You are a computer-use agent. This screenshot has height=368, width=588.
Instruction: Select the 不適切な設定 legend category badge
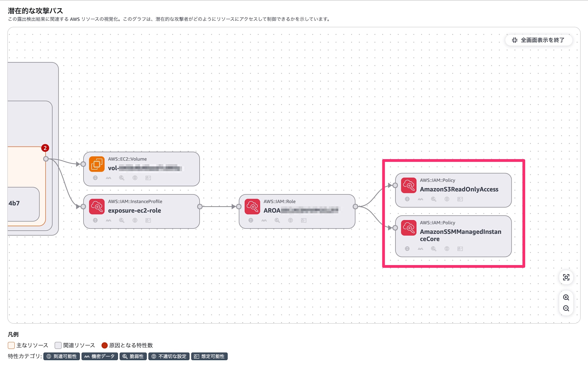point(169,356)
